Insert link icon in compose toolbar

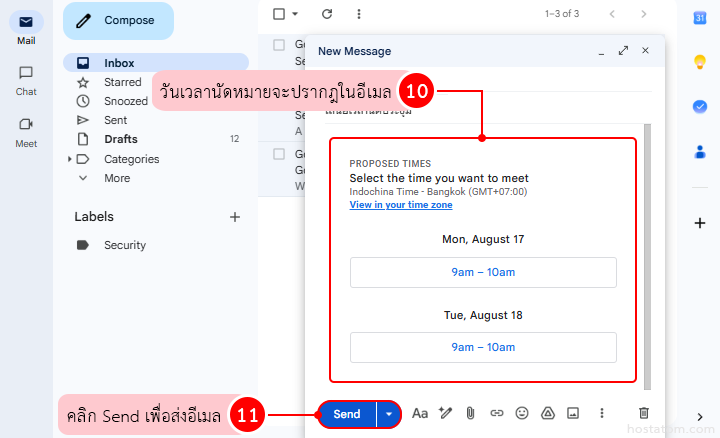click(x=496, y=413)
